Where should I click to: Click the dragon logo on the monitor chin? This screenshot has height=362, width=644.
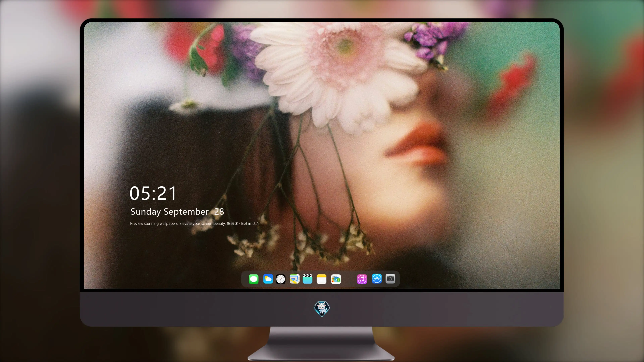(322, 309)
